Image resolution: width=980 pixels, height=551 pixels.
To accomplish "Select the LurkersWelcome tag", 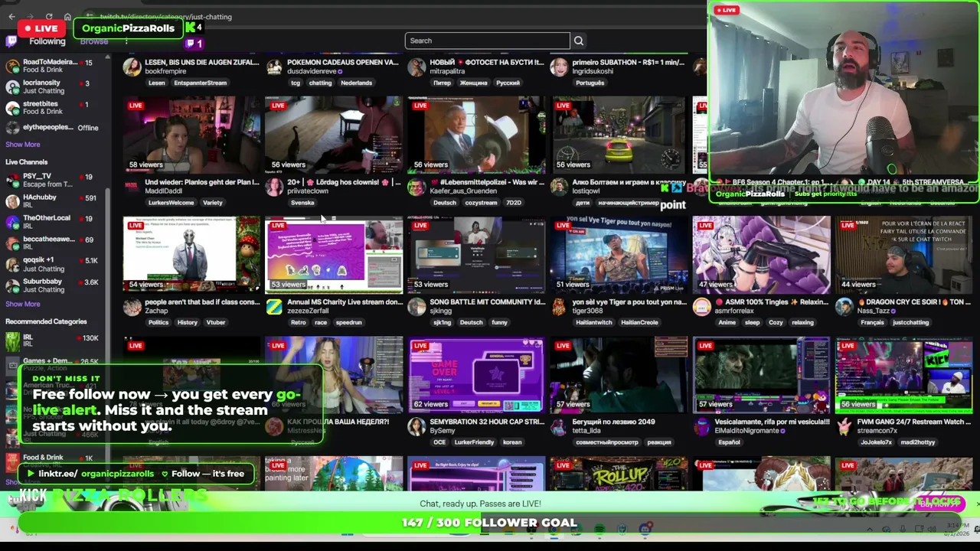I will [171, 203].
